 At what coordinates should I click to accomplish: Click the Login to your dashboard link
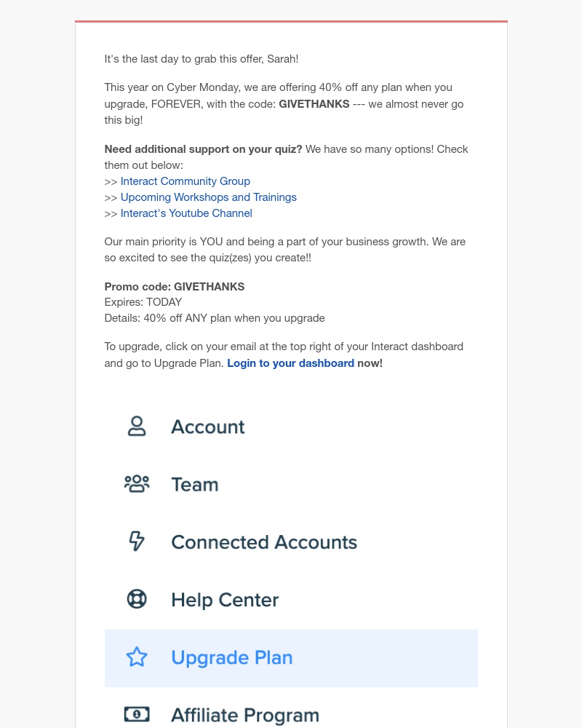click(x=290, y=363)
